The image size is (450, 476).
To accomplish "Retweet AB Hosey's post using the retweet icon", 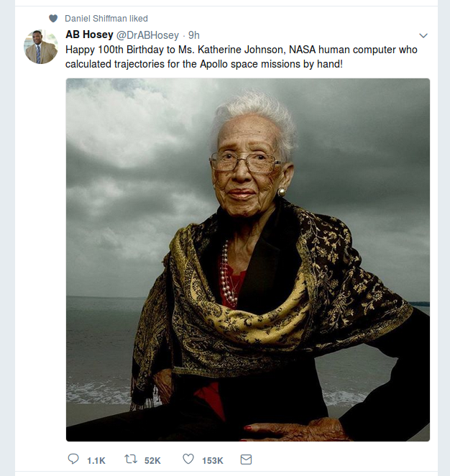I will (131, 459).
